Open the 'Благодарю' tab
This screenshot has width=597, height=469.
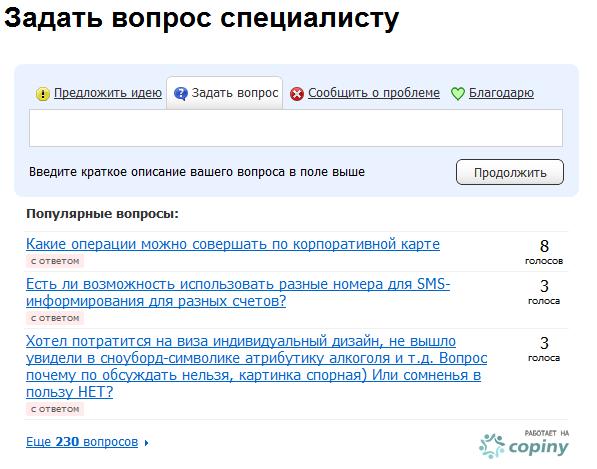tap(501, 93)
